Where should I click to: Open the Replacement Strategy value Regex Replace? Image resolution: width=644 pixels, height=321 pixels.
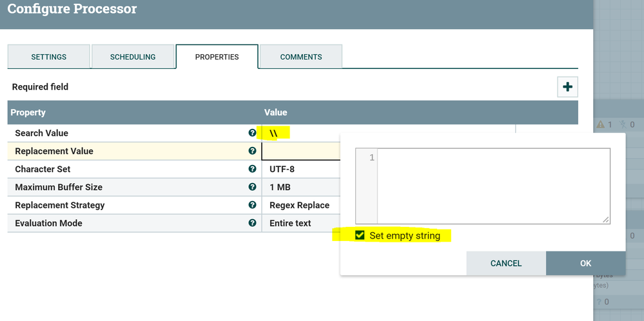click(300, 205)
